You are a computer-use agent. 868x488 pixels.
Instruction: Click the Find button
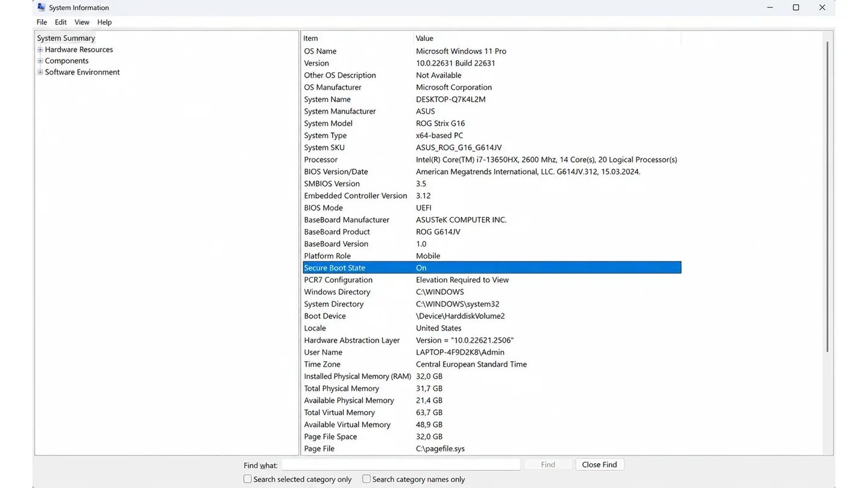pos(548,465)
